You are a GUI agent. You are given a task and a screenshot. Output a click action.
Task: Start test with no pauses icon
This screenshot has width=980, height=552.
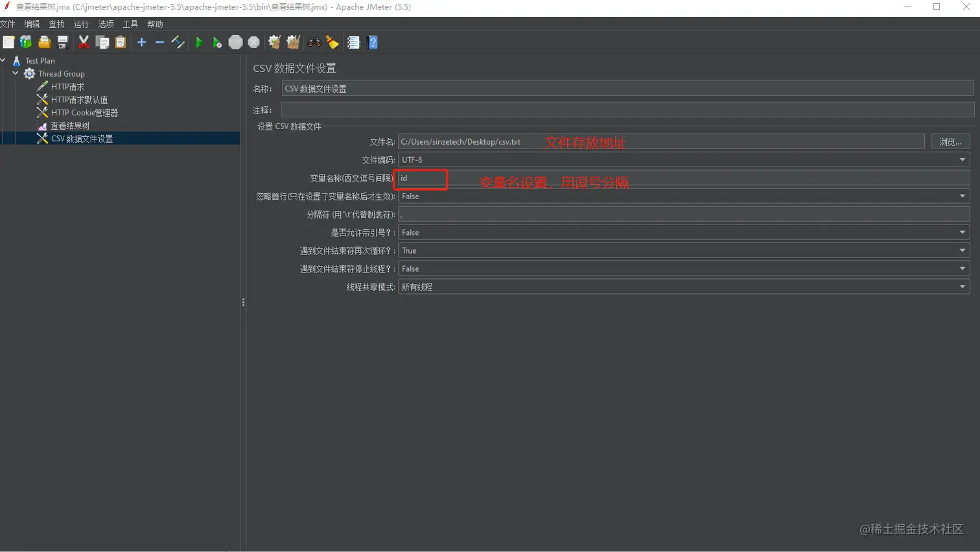(217, 42)
